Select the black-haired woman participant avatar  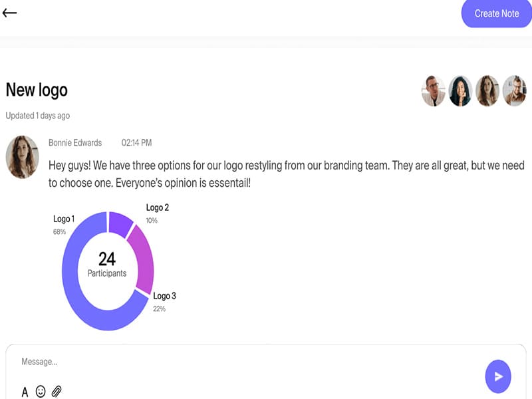click(x=460, y=91)
